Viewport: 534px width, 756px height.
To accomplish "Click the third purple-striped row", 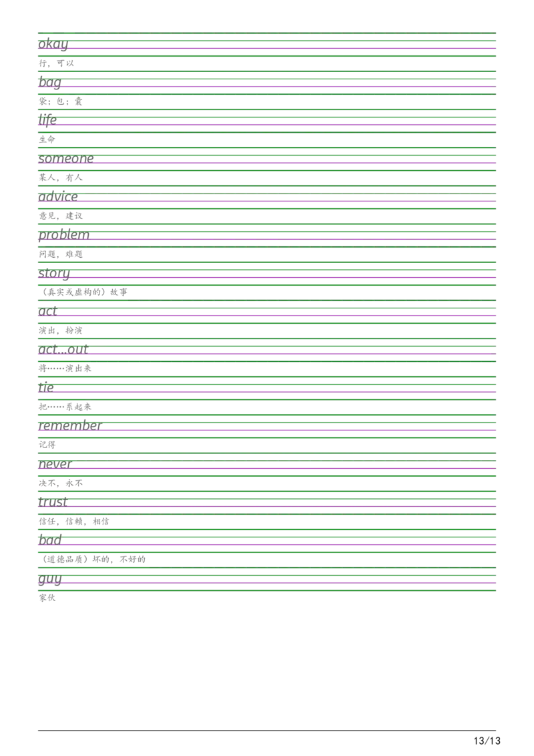I will coord(267,124).
